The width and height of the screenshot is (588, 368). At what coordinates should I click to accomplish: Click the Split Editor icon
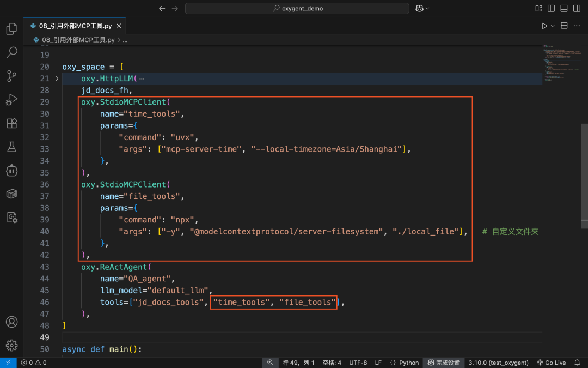click(x=564, y=26)
